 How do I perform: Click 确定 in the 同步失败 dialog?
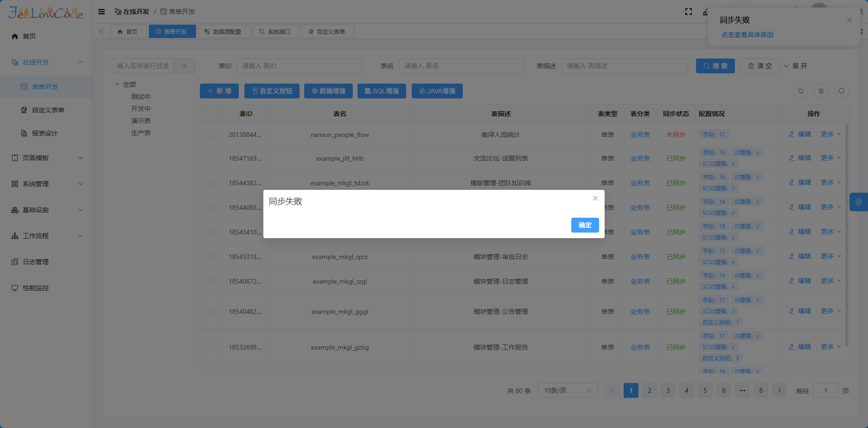585,225
